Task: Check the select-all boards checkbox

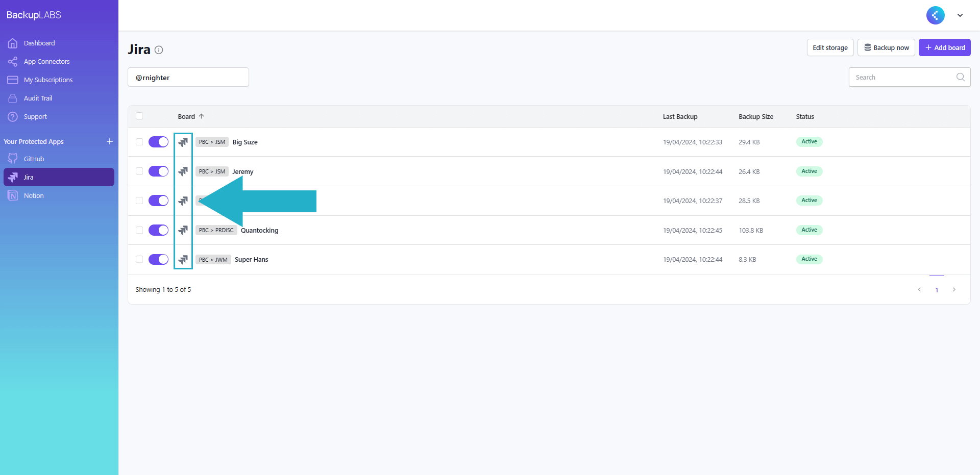Action: coord(139,116)
